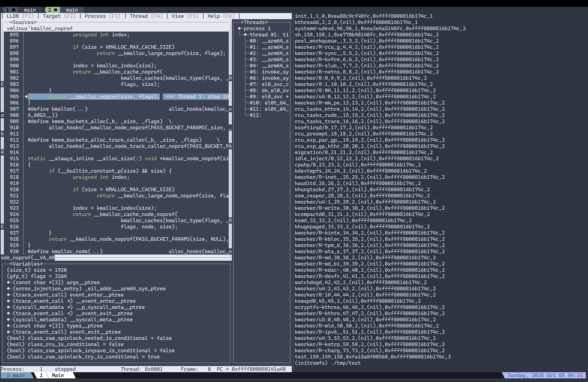Collapse the process 1 tree node
Image resolution: width=588 pixels, height=382 pixels.
239,29
